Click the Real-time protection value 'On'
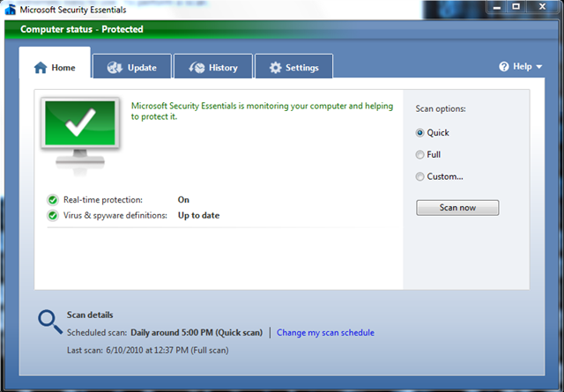564x392 pixels. [183, 200]
